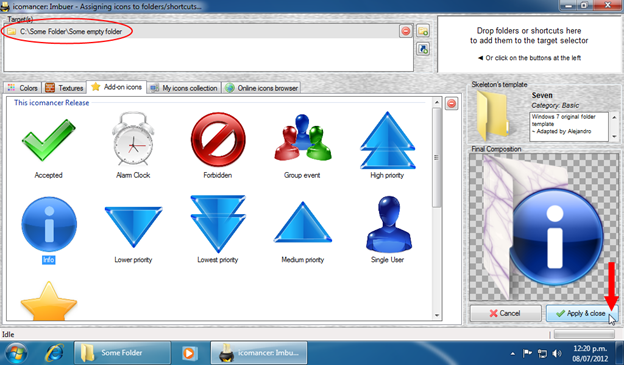Click the add folder target button
The image size is (624, 365).
point(423,31)
